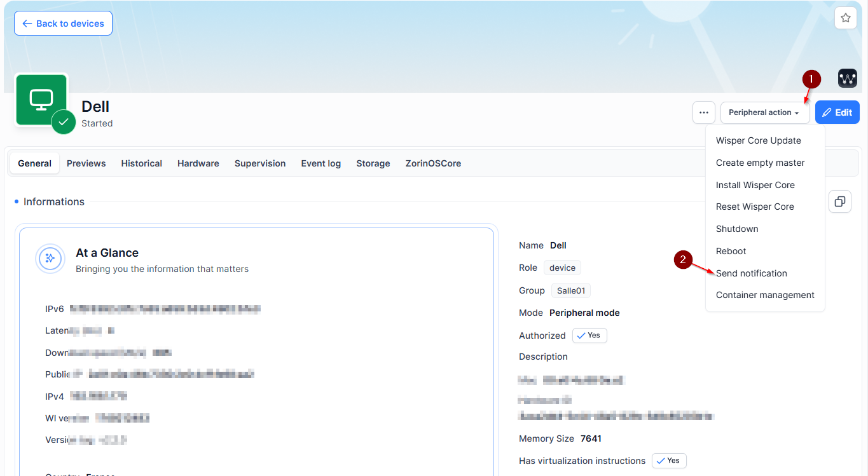This screenshot has height=476, width=868.
Task: Click the green started status checkmark badge
Action: click(x=64, y=121)
